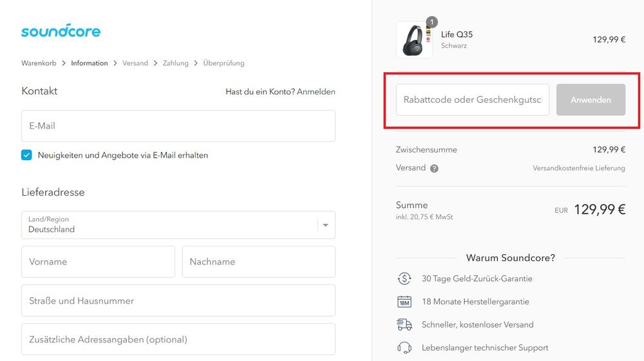Viewport: 644px width, 361px height.
Task: Click the Neuigkeiten und Angebote label text
Action: (x=123, y=155)
